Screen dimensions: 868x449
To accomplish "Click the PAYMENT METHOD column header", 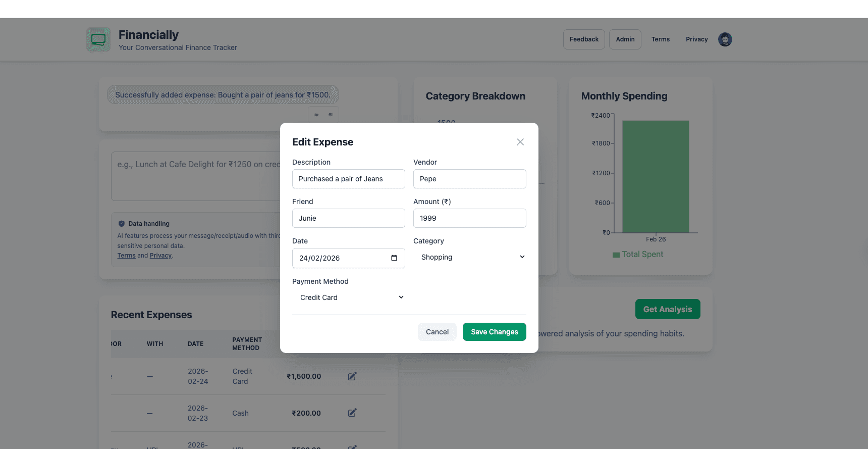I will coord(247,344).
